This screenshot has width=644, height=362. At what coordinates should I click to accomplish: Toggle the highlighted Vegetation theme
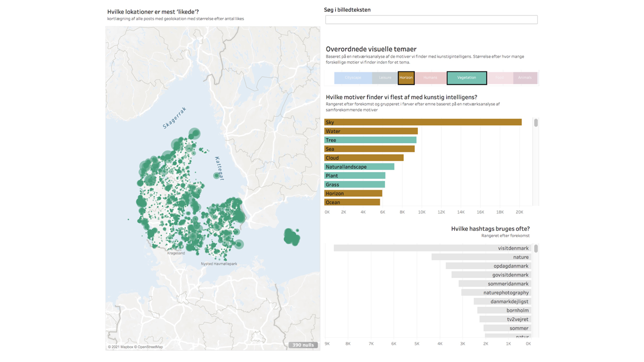466,78
